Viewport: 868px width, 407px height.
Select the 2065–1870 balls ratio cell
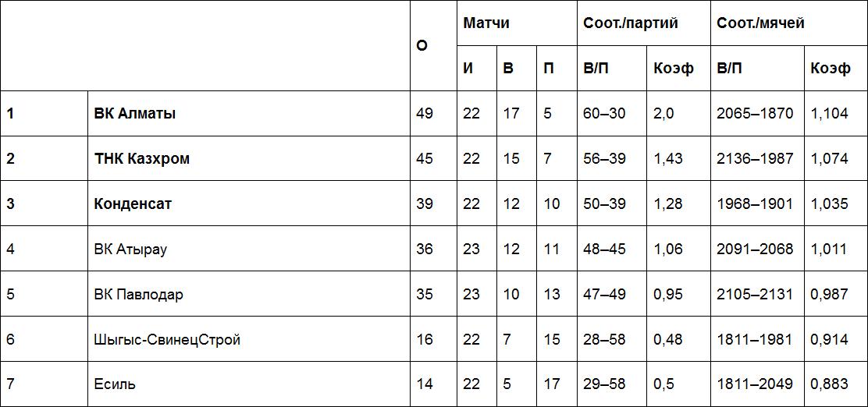coord(755,113)
